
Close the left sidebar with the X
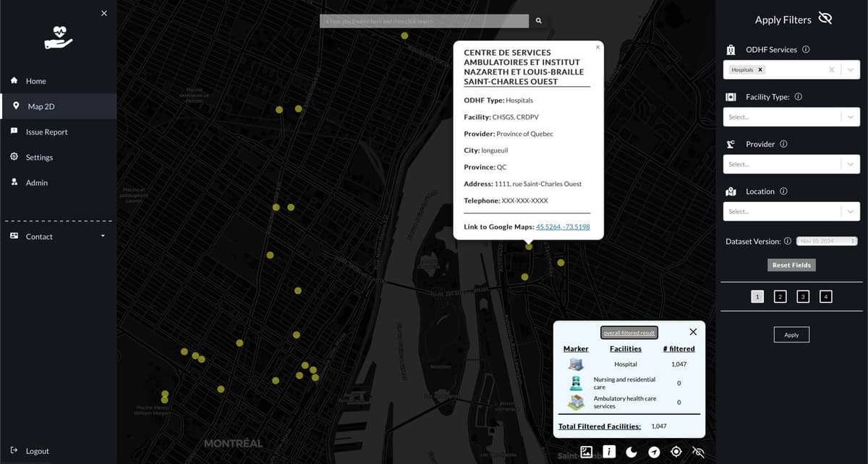[x=104, y=13]
